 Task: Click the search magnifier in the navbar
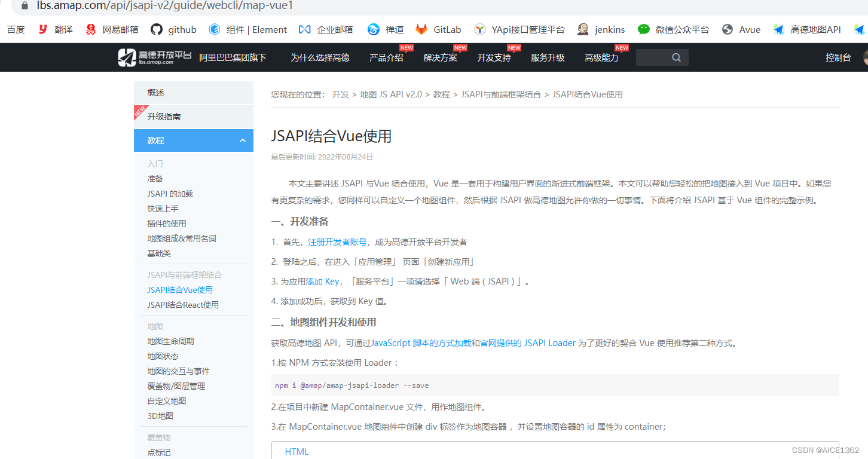(676, 57)
